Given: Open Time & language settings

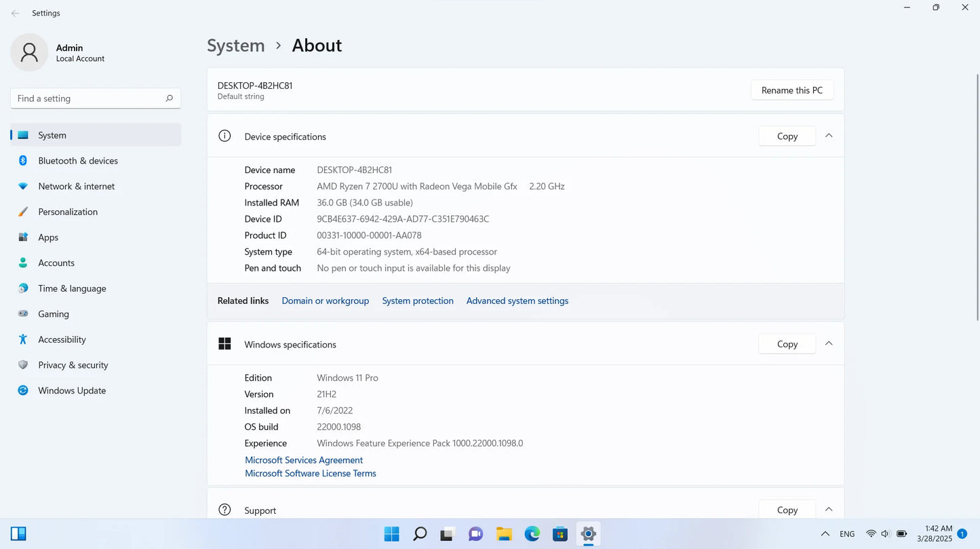Looking at the screenshot, I should pos(72,288).
